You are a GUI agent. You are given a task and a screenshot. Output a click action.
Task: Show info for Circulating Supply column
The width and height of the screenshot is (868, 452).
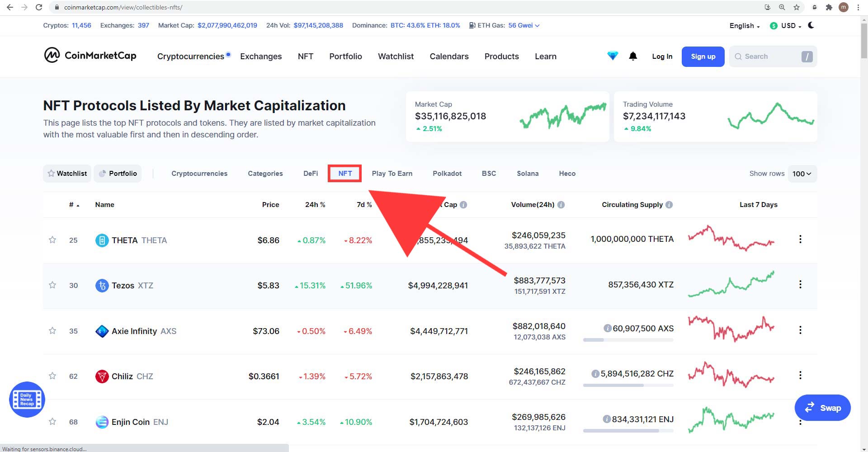pyautogui.click(x=669, y=205)
